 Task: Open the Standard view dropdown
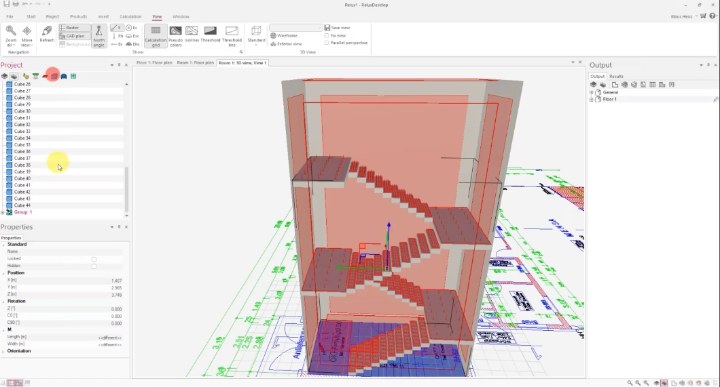(256, 36)
